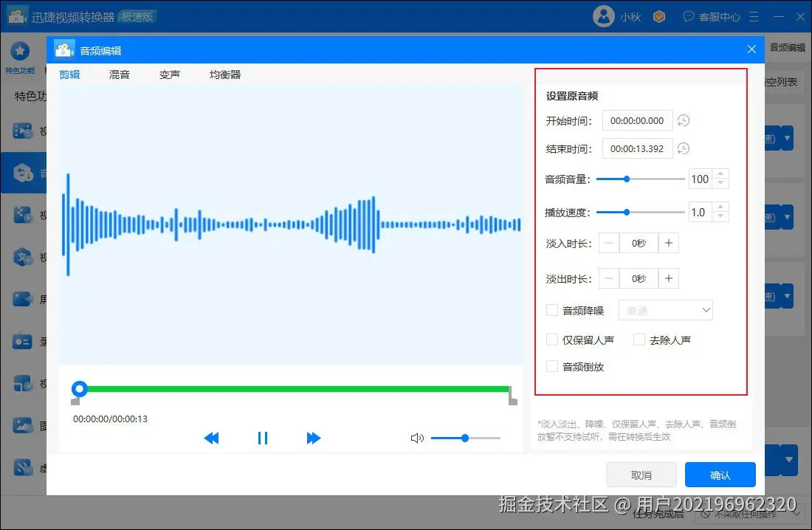Decrease 淡入时长 with minus button
The height and width of the screenshot is (530, 812).
pos(609,243)
